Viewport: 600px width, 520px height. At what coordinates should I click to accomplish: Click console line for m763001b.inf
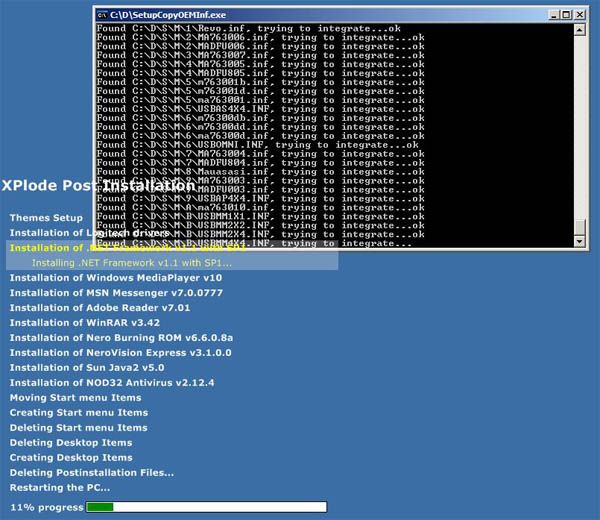260,82
